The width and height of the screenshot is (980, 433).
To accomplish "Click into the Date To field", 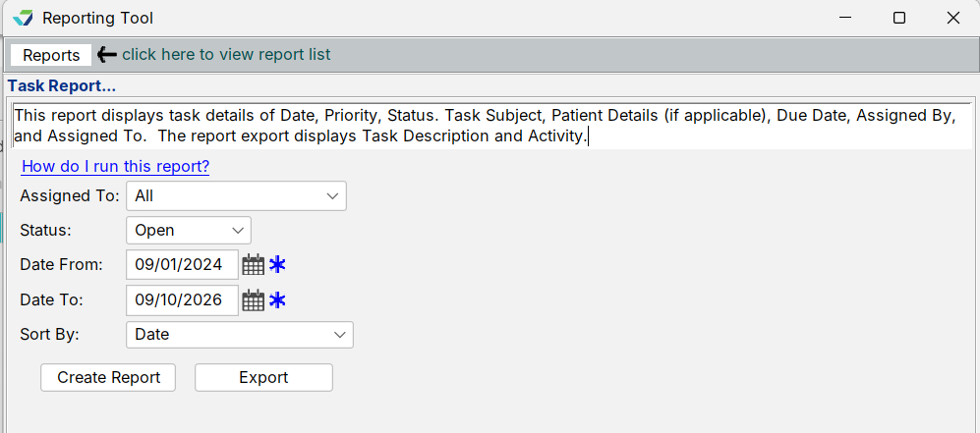I will (x=183, y=300).
